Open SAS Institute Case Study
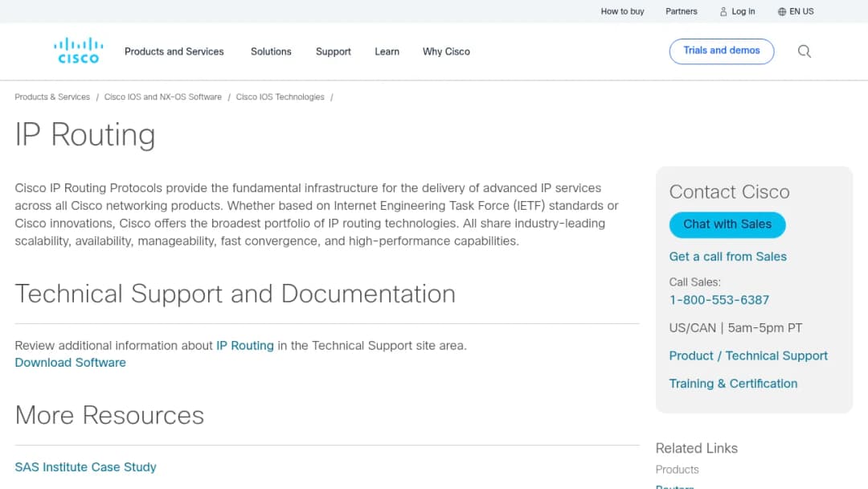This screenshot has width=868, height=489. 85,466
